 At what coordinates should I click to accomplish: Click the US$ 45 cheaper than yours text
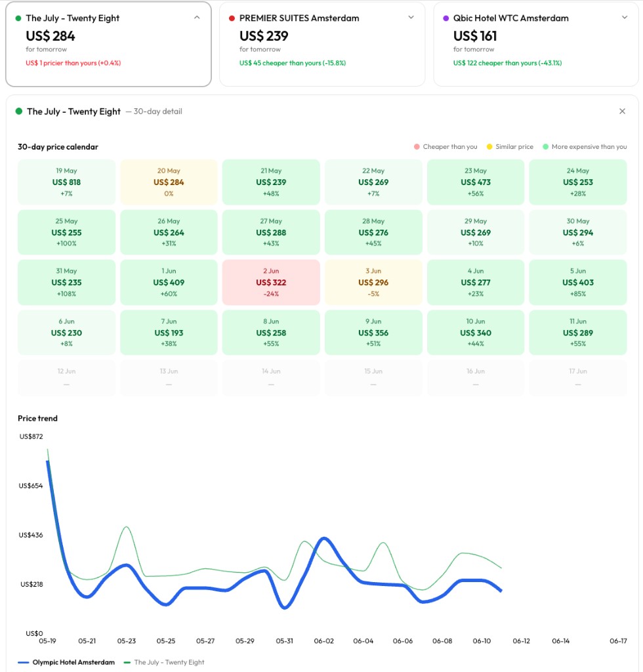click(293, 63)
